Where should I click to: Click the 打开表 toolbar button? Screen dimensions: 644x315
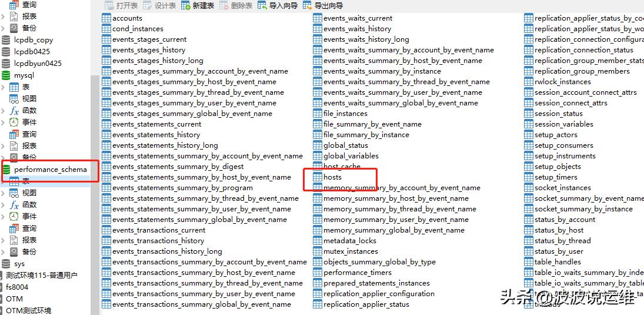121,6
